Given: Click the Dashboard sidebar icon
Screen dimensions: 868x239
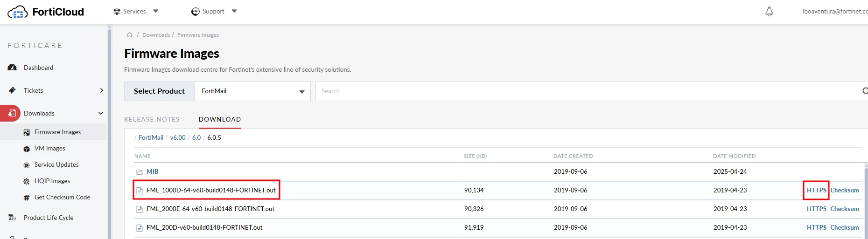Looking at the screenshot, I should point(13,68).
